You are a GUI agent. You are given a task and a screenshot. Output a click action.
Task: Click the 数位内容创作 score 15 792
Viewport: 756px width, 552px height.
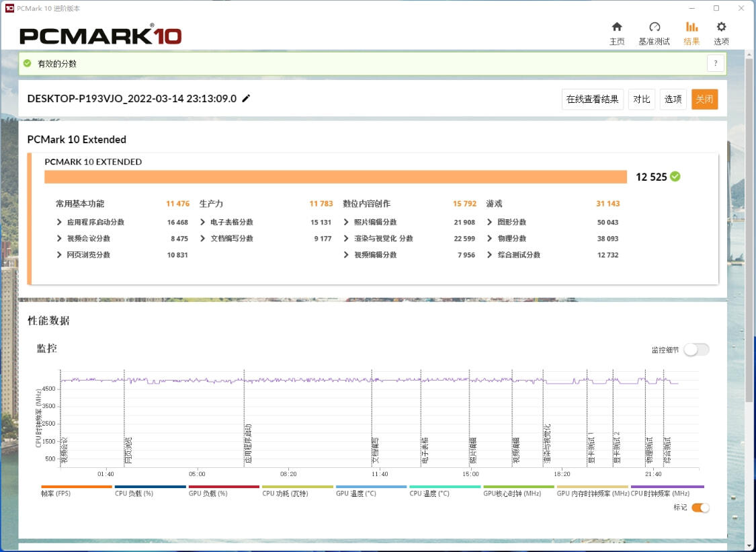[465, 204]
